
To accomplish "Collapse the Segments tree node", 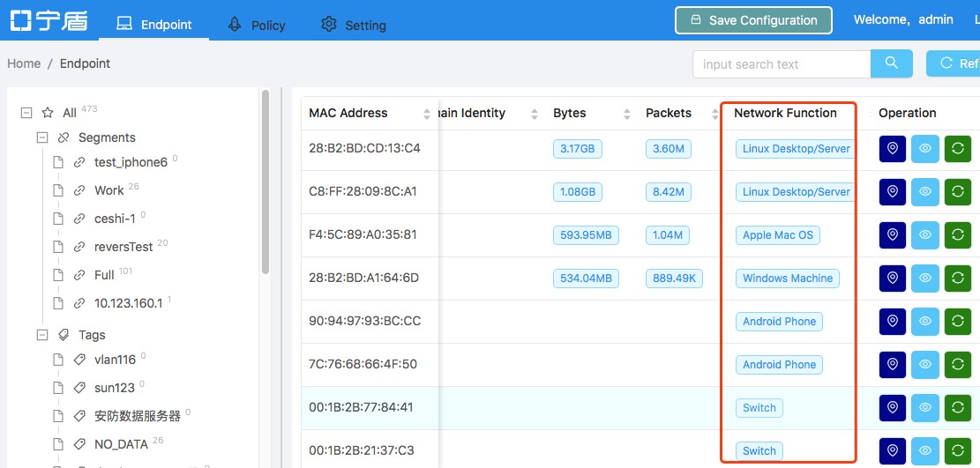I will [42, 137].
